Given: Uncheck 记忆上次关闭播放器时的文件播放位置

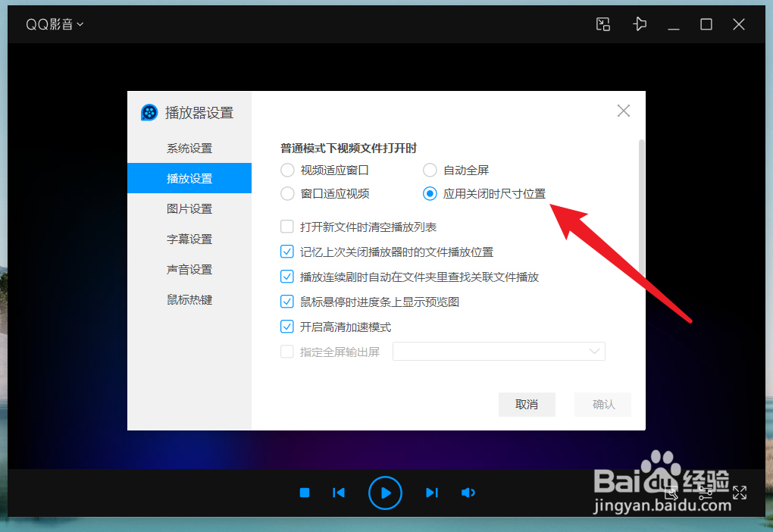Looking at the screenshot, I should click(x=287, y=252).
